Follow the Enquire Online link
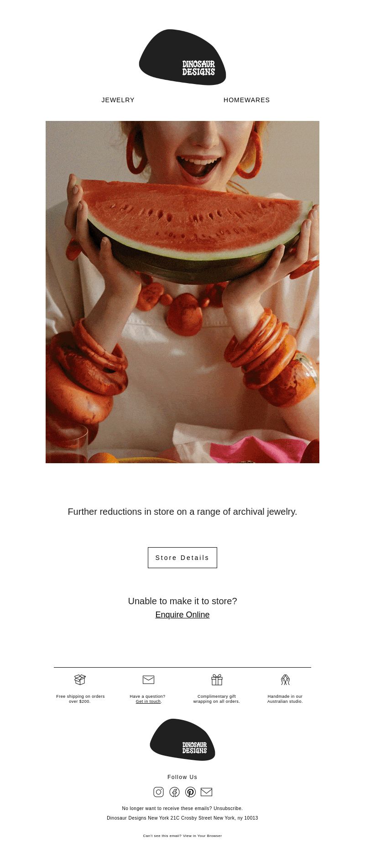The image size is (365, 868). click(x=182, y=615)
